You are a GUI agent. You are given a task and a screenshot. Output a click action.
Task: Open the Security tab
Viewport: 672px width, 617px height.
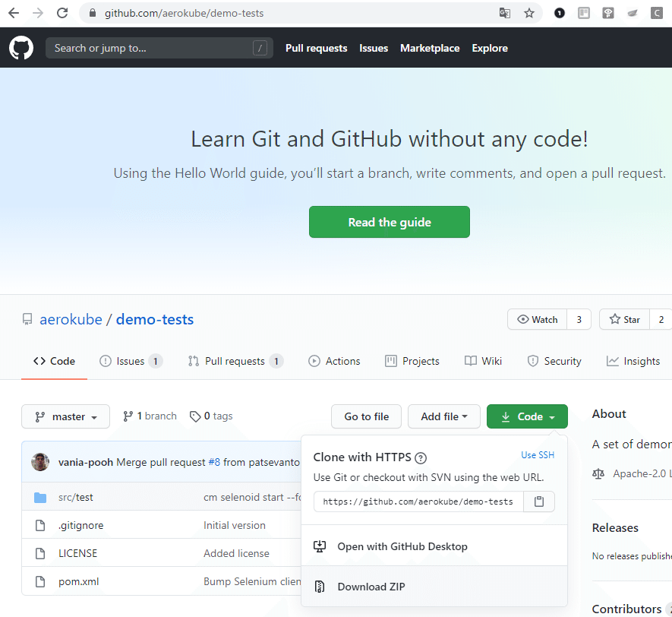(x=554, y=361)
